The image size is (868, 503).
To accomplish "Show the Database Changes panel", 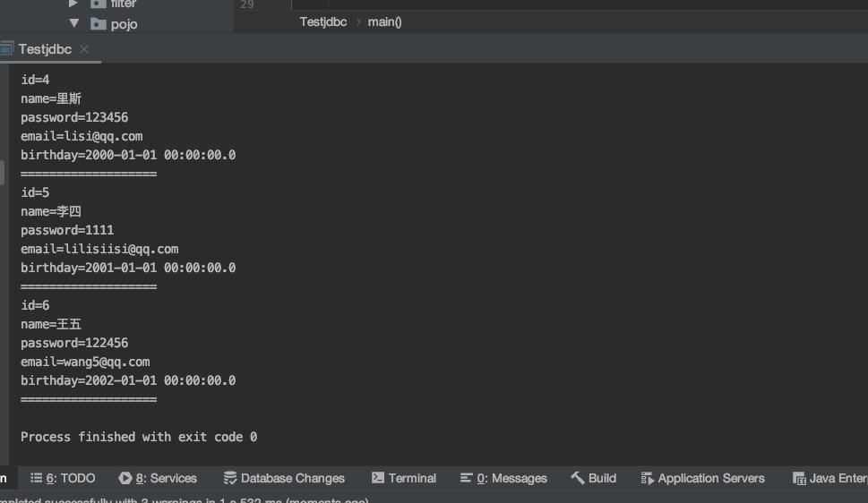I will (x=284, y=478).
